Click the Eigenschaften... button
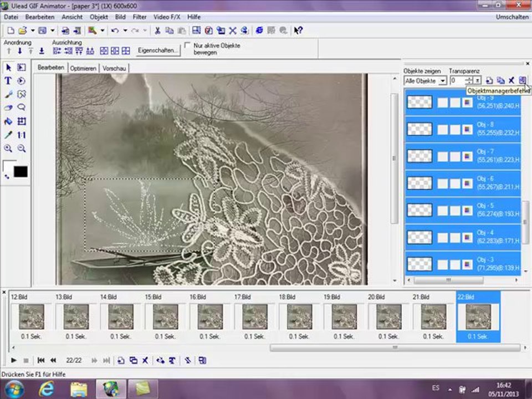532x399 pixels. [x=157, y=50]
